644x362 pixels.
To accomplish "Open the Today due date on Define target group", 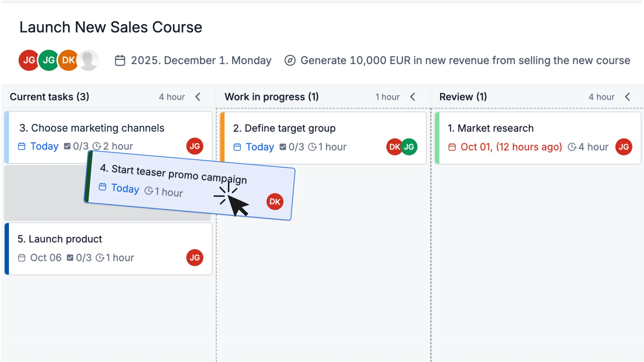I will coord(260,147).
